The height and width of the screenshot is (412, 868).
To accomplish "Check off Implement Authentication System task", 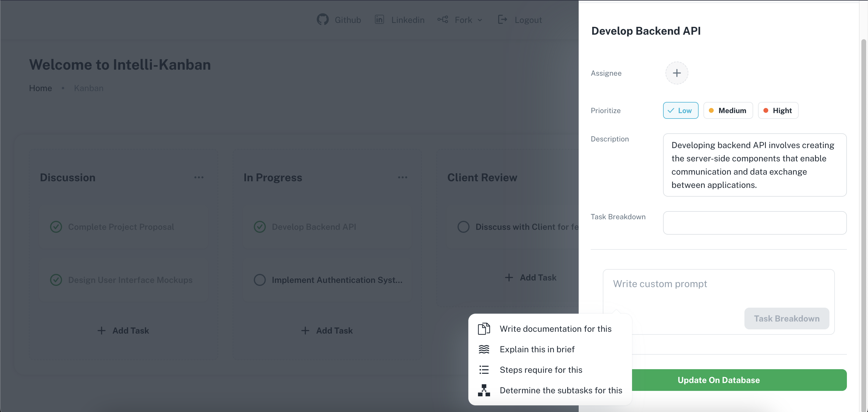I will 259,280.
